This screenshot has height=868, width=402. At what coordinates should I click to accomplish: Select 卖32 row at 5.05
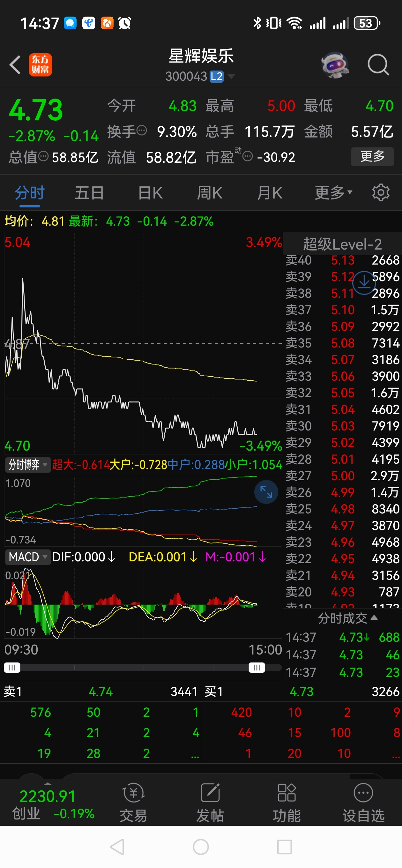pyautogui.click(x=342, y=393)
